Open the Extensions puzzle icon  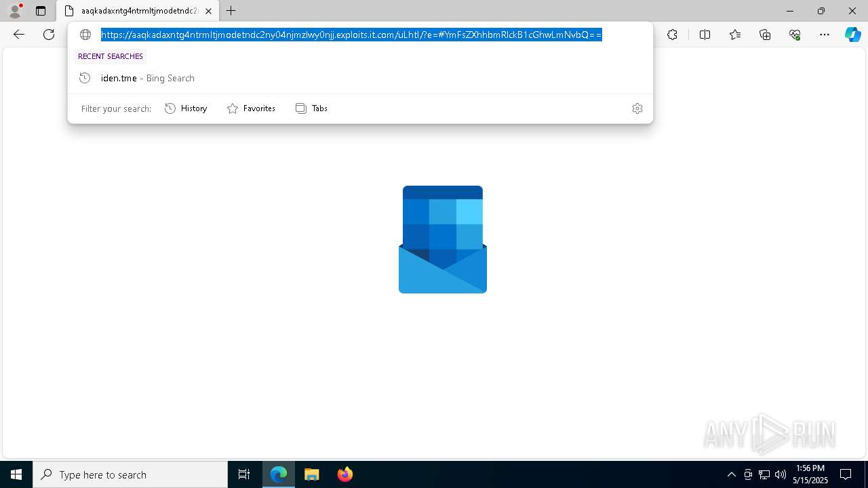672,35
